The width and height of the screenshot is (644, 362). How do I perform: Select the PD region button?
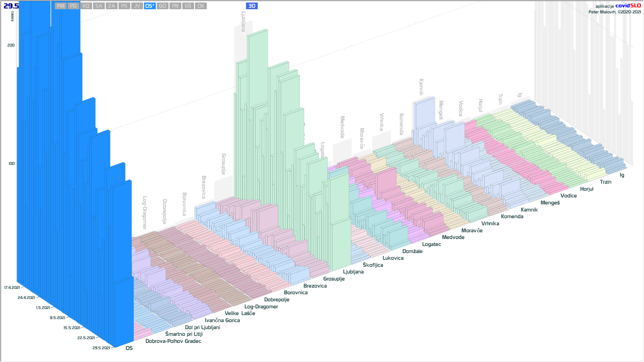pos(73,6)
